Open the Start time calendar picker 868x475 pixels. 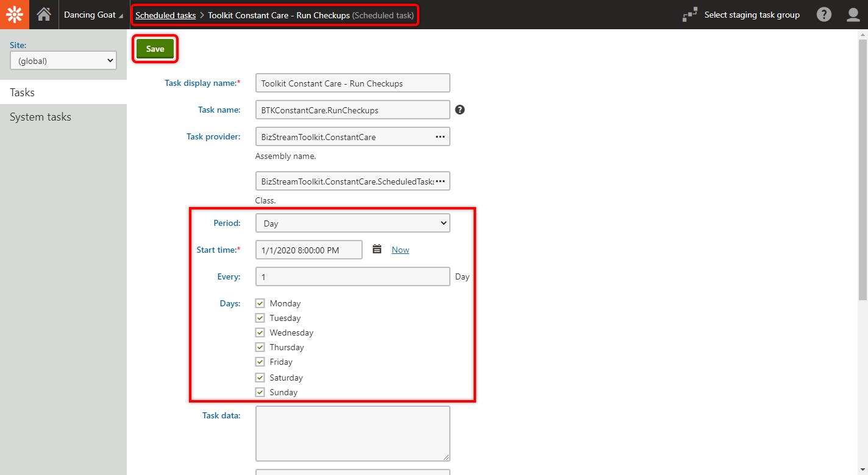(x=377, y=249)
